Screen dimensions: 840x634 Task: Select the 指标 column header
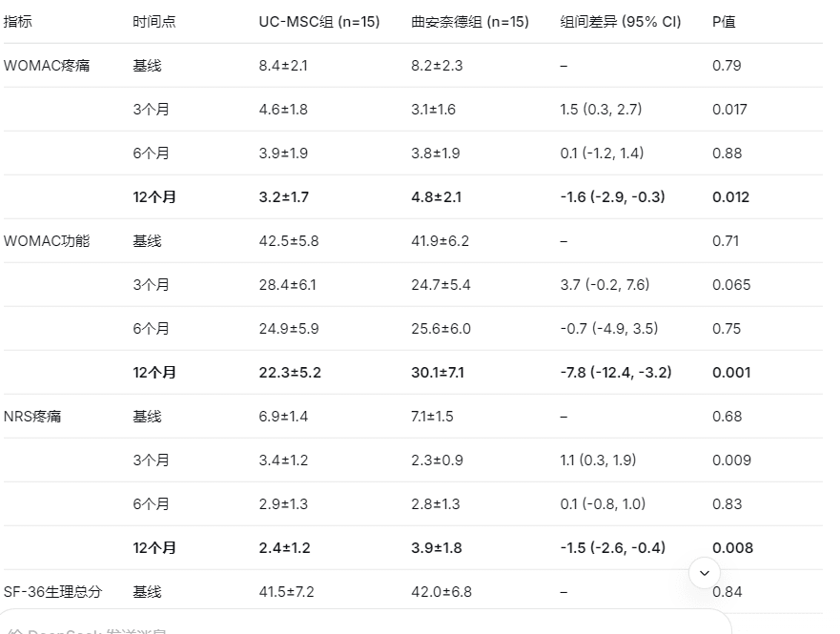(18, 22)
